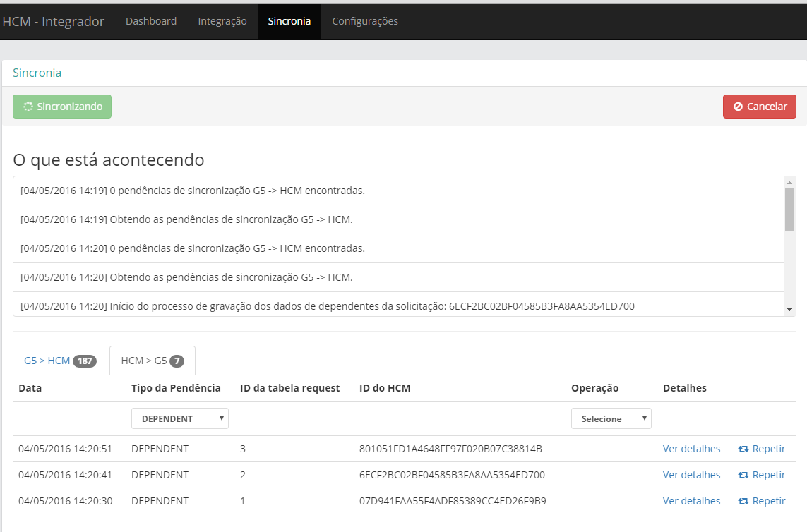
Task: Click HCM ID 07D941FAA55F4ADF85389CC4ED26F9B9
Action: click(453, 501)
